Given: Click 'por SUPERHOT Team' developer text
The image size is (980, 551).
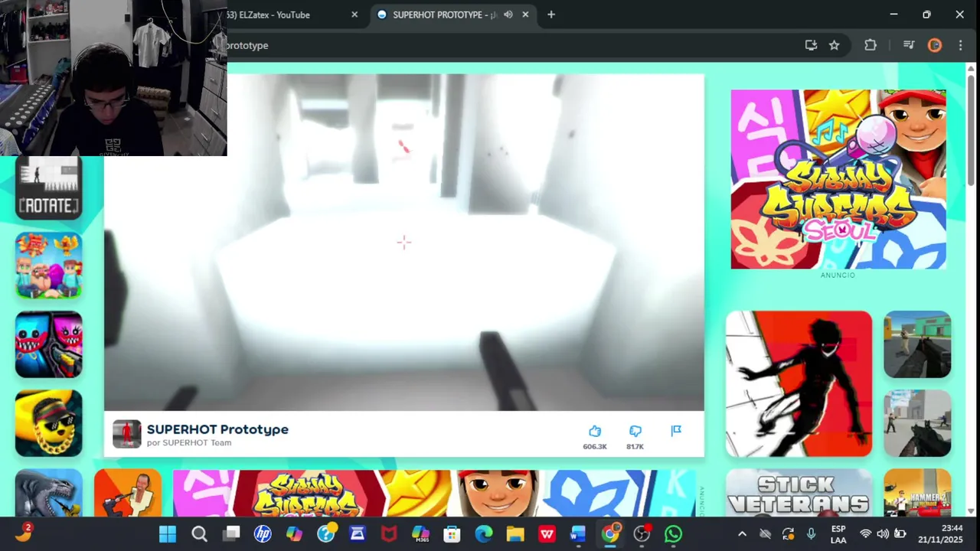Looking at the screenshot, I should (189, 443).
